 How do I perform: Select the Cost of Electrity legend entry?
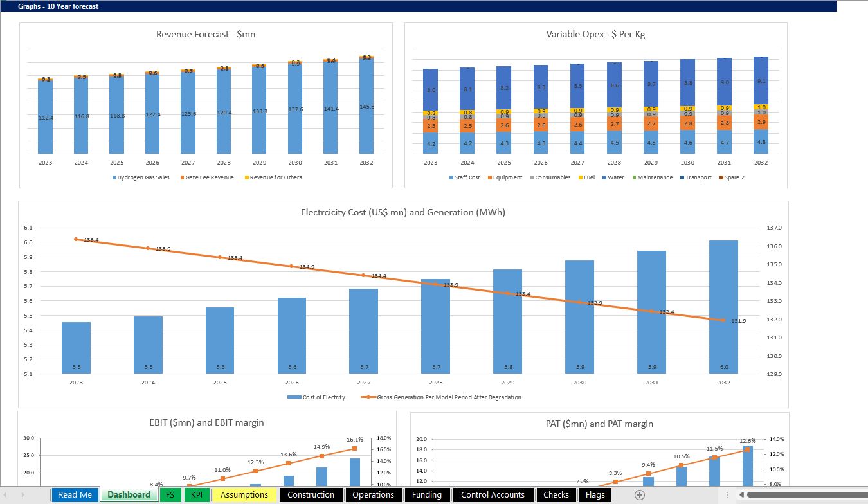click(x=316, y=397)
